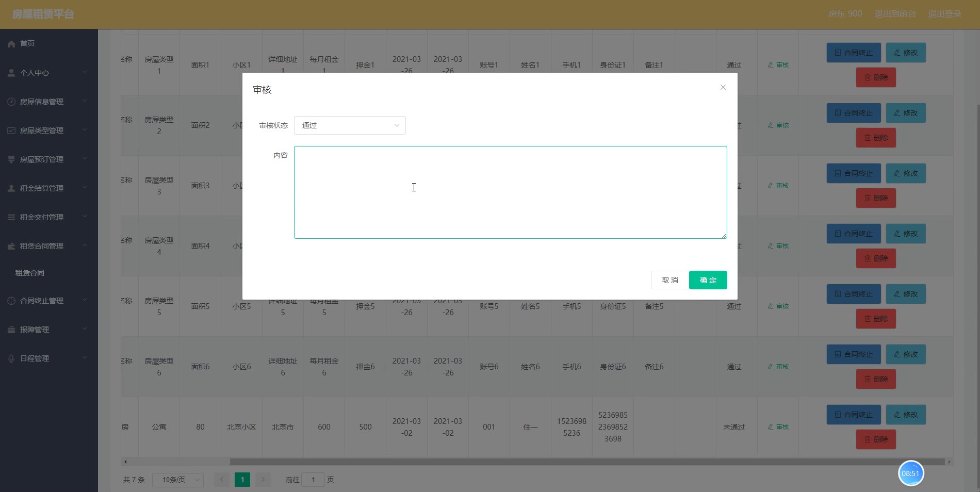Click the globe icon beside 合同终止管理
The height and width of the screenshot is (492, 980).
[x=11, y=301]
